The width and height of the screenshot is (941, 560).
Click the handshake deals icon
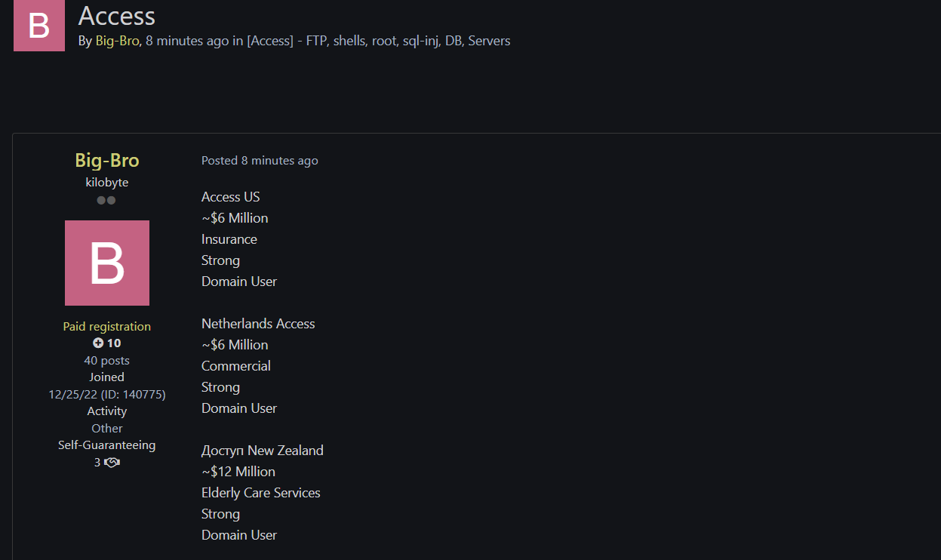112,462
